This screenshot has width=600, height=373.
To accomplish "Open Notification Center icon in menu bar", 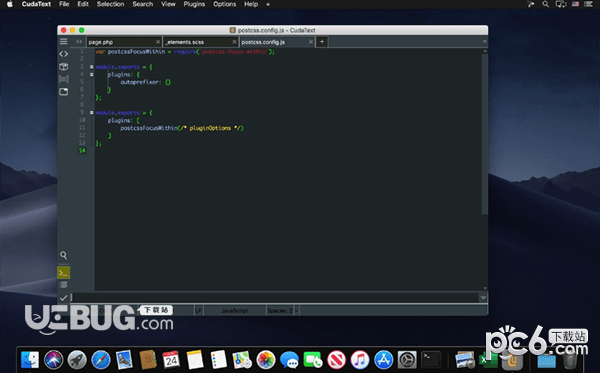I will pyautogui.click(x=589, y=4).
